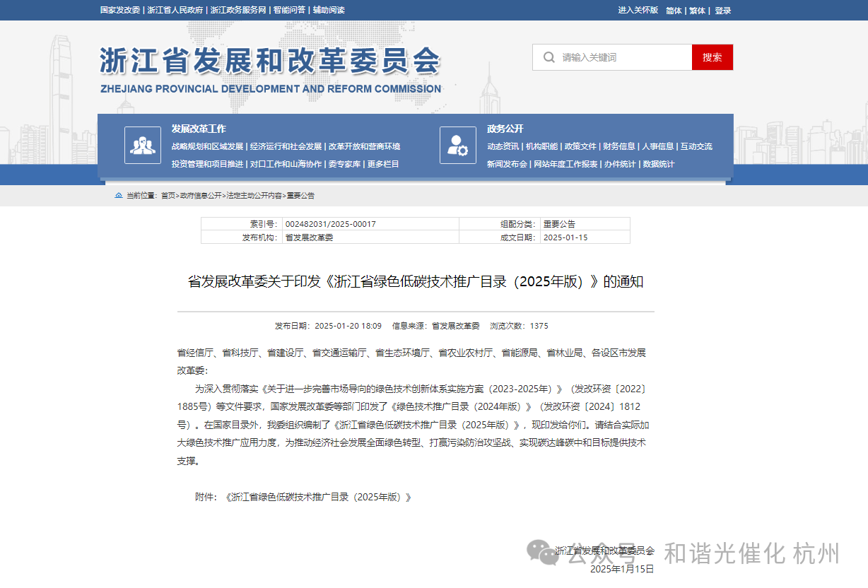Image resolution: width=868 pixels, height=588 pixels.
Task: Open 改革开放和营商环境 menu item
Action: (x=364, y=146)
